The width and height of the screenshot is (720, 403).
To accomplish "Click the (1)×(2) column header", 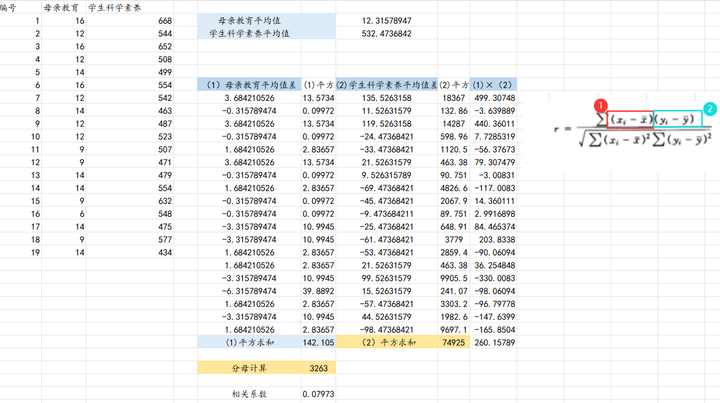I will click(493, 85).
